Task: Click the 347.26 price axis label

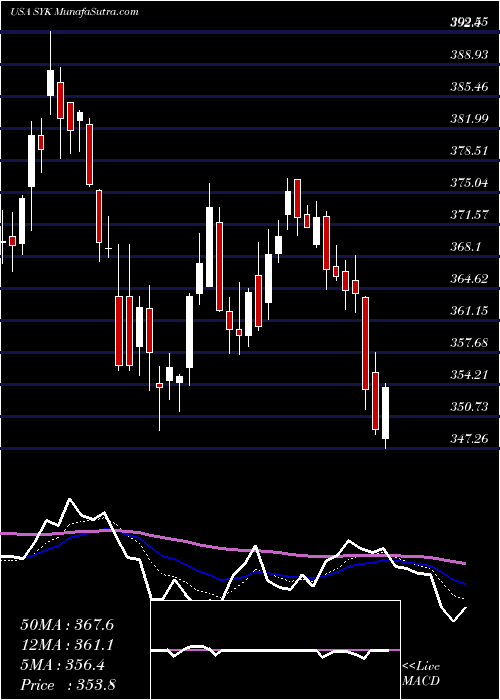Action: pyautogui.click(x=468, y=439)
